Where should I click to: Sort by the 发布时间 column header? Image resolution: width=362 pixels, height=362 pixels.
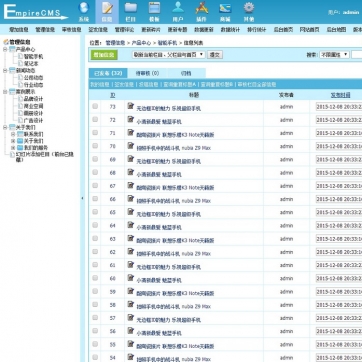tap(340, 95)
